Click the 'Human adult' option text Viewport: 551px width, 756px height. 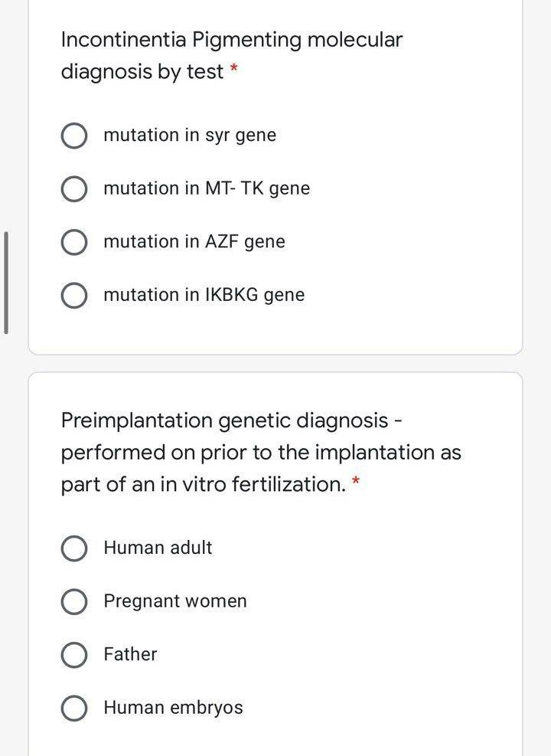click(158, 548)
